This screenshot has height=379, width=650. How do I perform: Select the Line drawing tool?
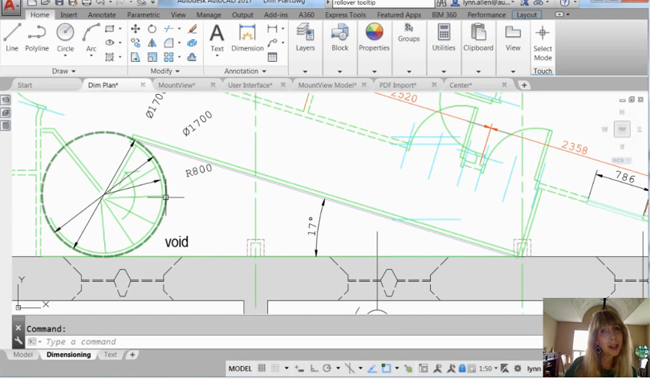[12, 37]
